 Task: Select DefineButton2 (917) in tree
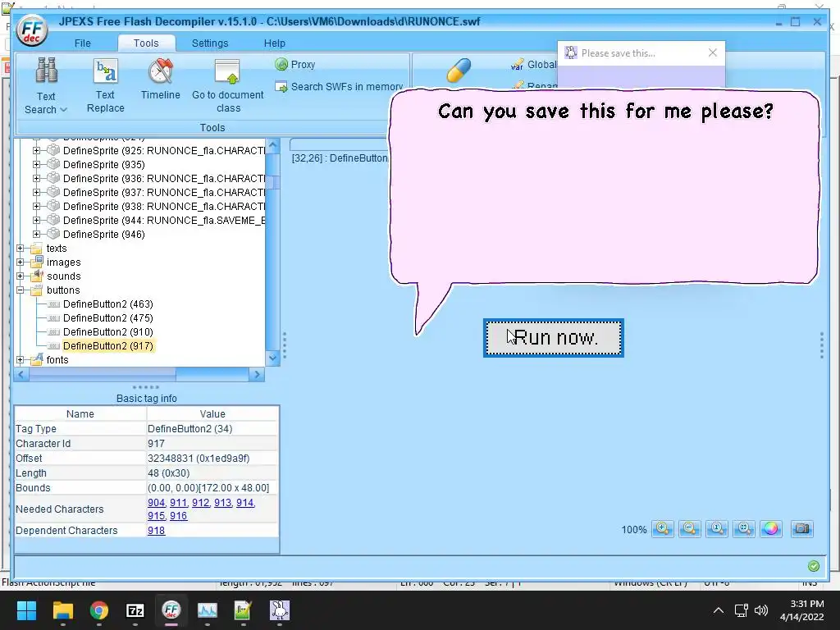[x=107, y=345]
